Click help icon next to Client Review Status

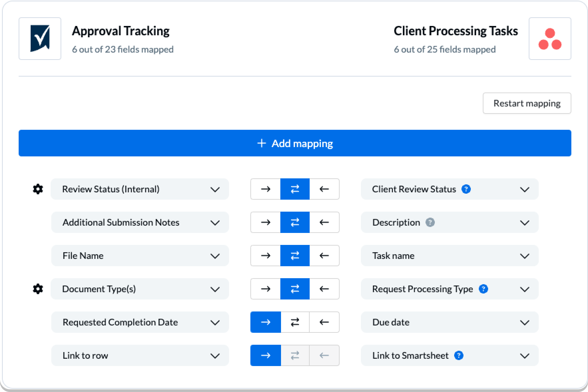[x=466, y=189]
